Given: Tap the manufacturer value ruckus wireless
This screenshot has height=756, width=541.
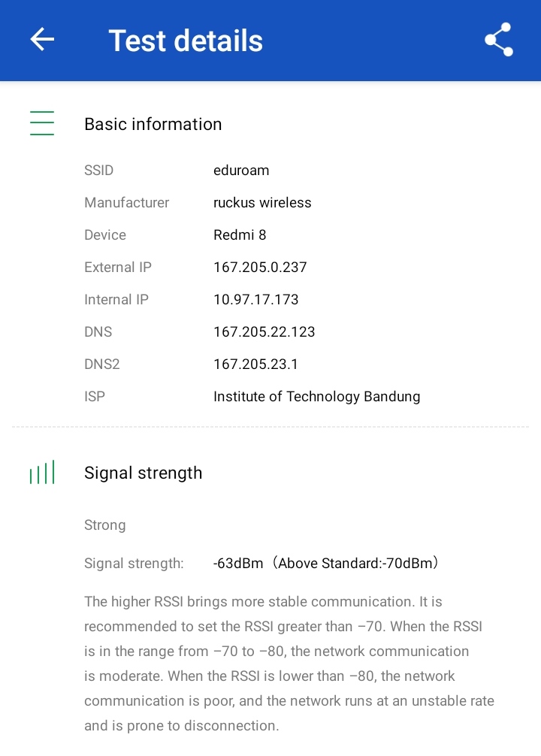Looking at the screenshot, I should coord(262,203).
